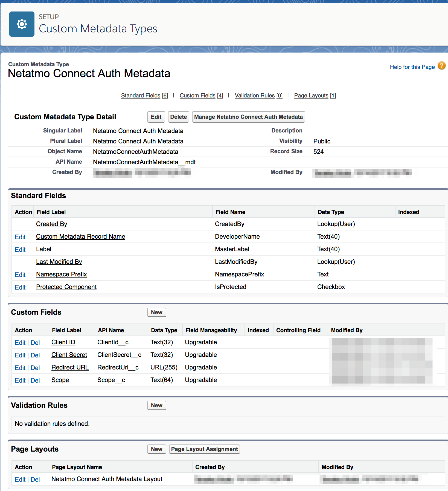
Task: Click the Checkbox data type cell
Action: pos(331,287)
